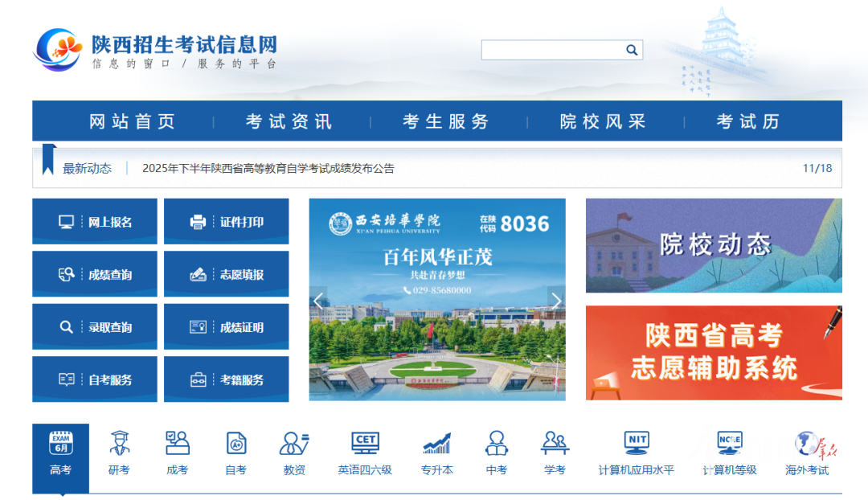Open the 成绩查询 score lookup button
Viewport: 868px width, 500px height.
[95, 275]
